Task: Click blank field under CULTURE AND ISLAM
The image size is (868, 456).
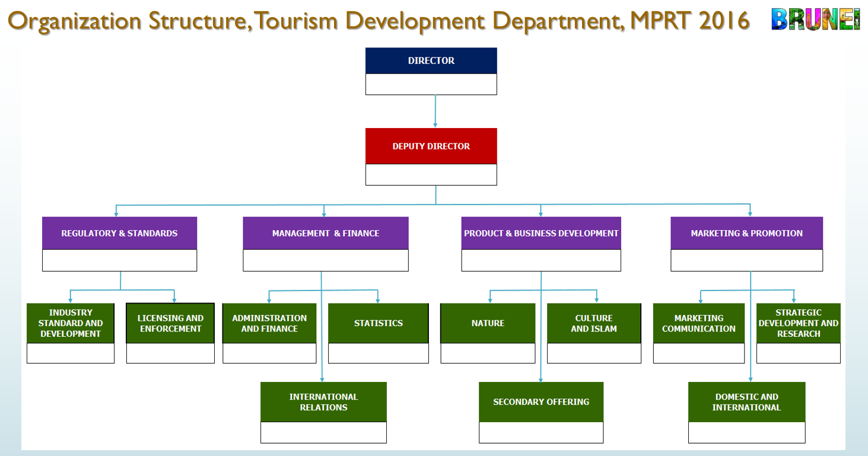Action: click(x=594, y=353)
